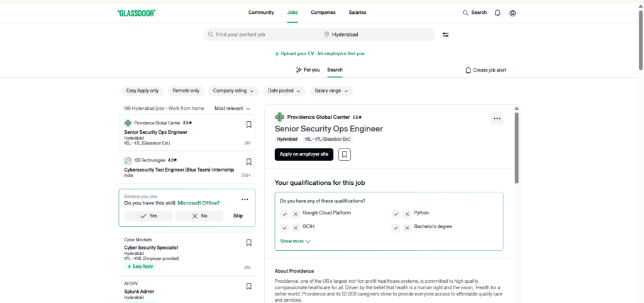This screenshot has width=644, height=303.
Task: Switch to the For you tab
Action: point(308,70)
